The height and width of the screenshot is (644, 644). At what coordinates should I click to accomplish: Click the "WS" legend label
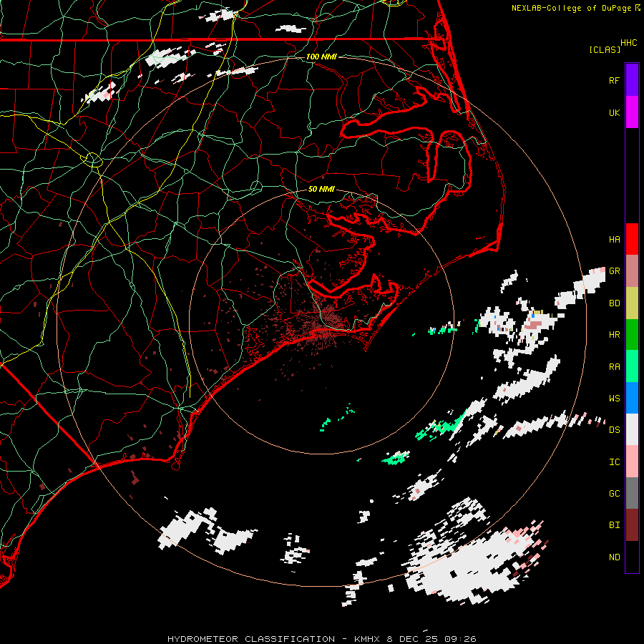click(614, 398)
